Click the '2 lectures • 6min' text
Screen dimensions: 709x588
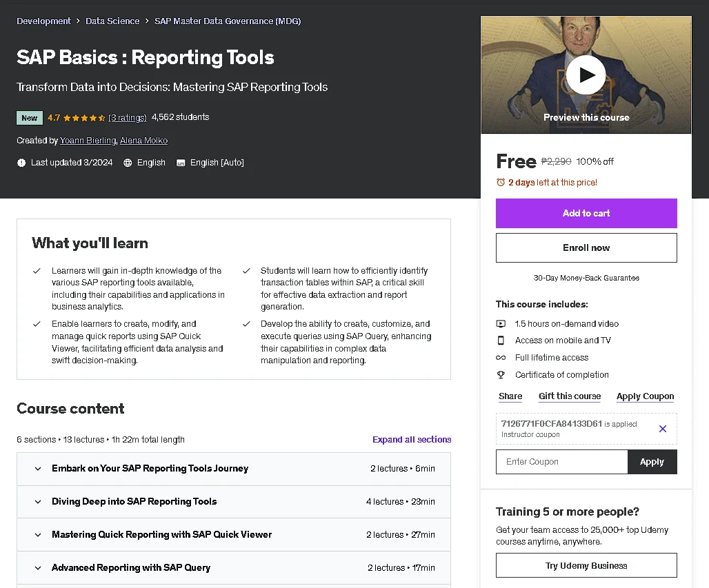click(x=402, y=469)
